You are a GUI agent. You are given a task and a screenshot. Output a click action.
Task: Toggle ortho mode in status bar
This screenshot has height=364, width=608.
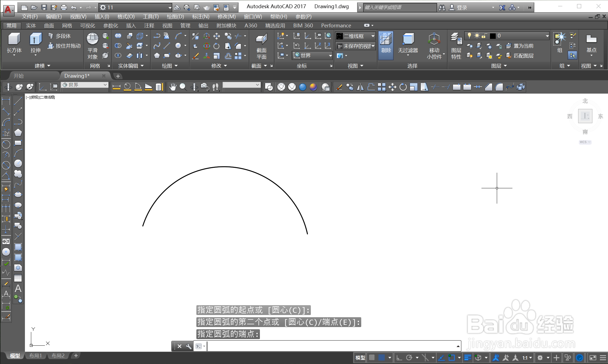[x=399, y=357]
